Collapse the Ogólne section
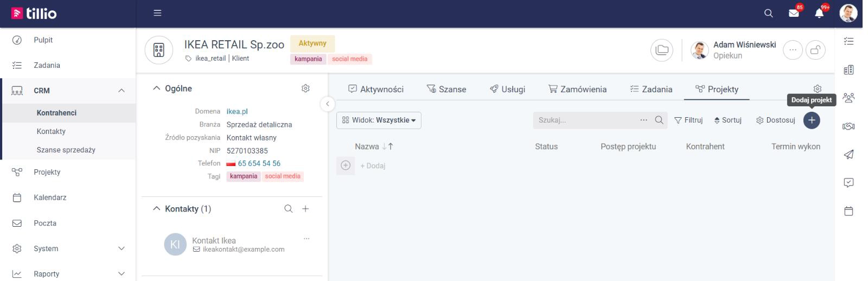 click(157, 88)
